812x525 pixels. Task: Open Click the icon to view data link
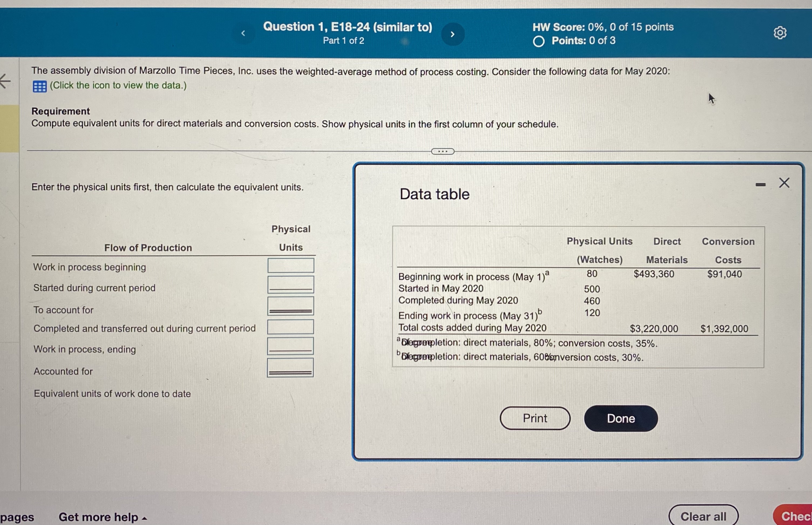point(118,85)
